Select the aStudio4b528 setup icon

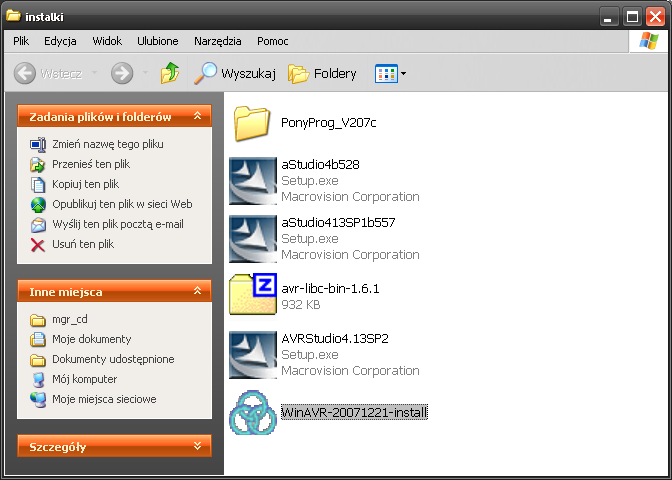click(254, 181)
